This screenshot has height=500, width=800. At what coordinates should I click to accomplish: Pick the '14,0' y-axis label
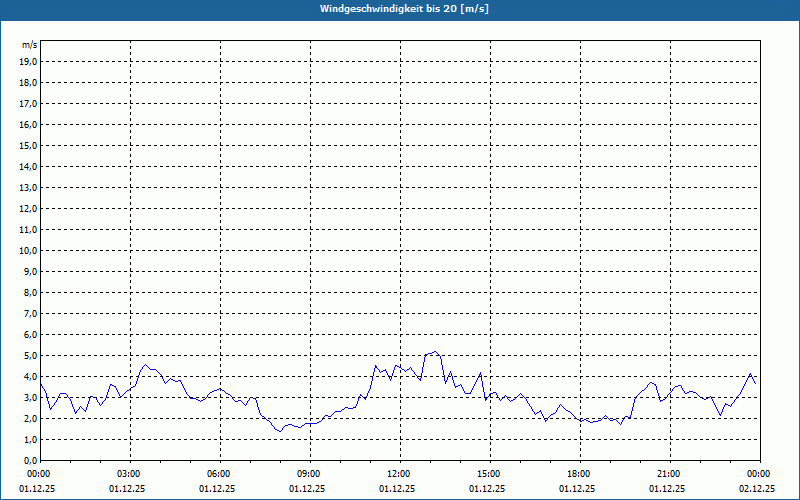coord(28,166)
